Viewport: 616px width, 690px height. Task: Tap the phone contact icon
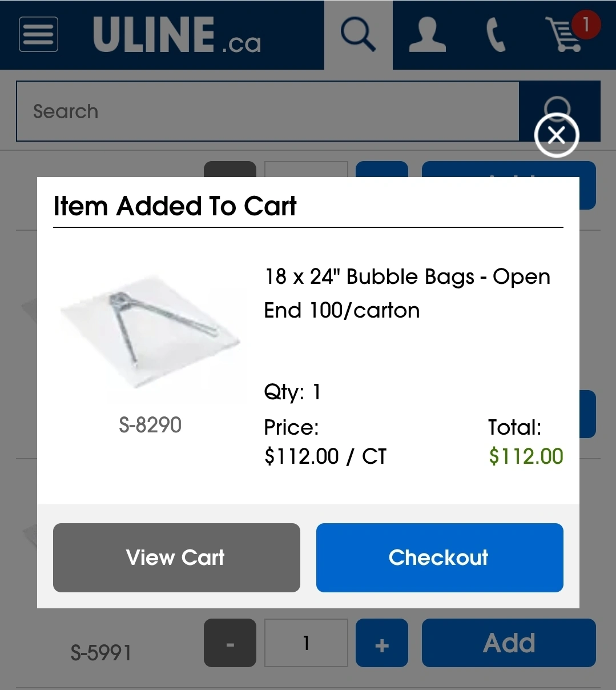[x=496, y=35]
